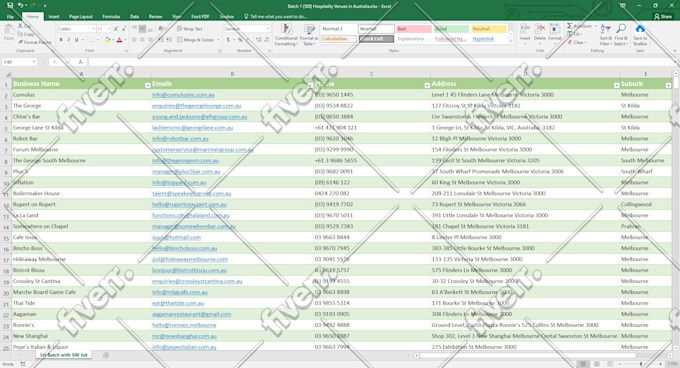Click the Share button

664,16
